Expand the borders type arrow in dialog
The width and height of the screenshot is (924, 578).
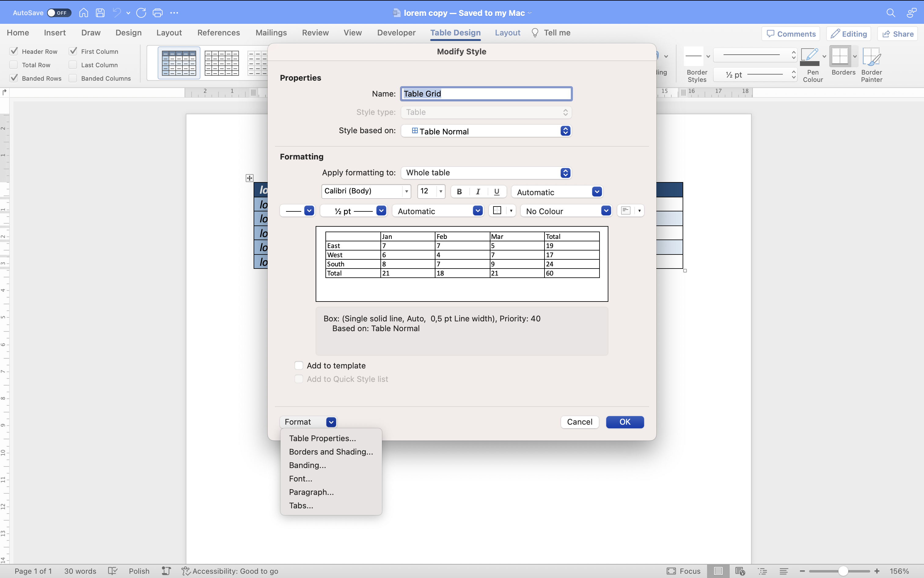point(511,210)
